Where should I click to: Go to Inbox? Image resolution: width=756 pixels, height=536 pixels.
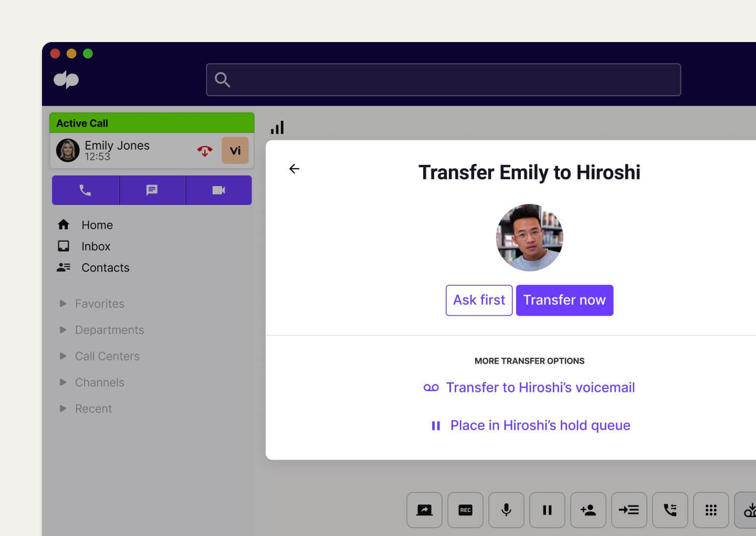coord(96,246)
